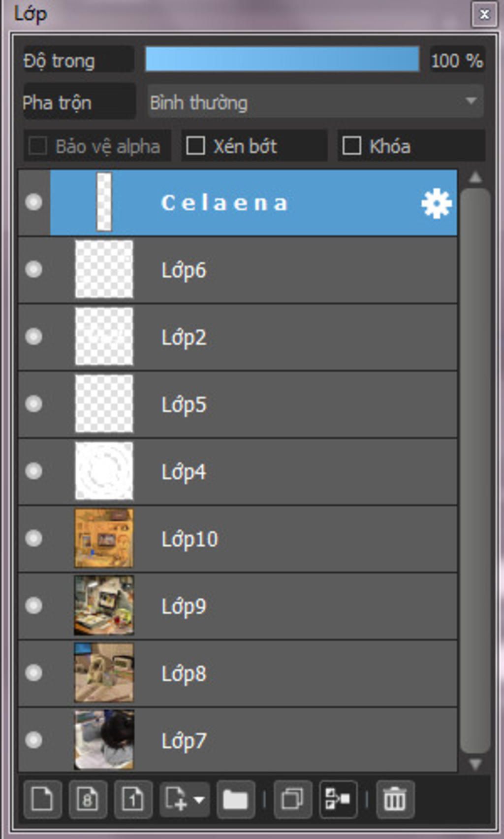Create a new color layer
504x839 pixels.
coord(42,798)
